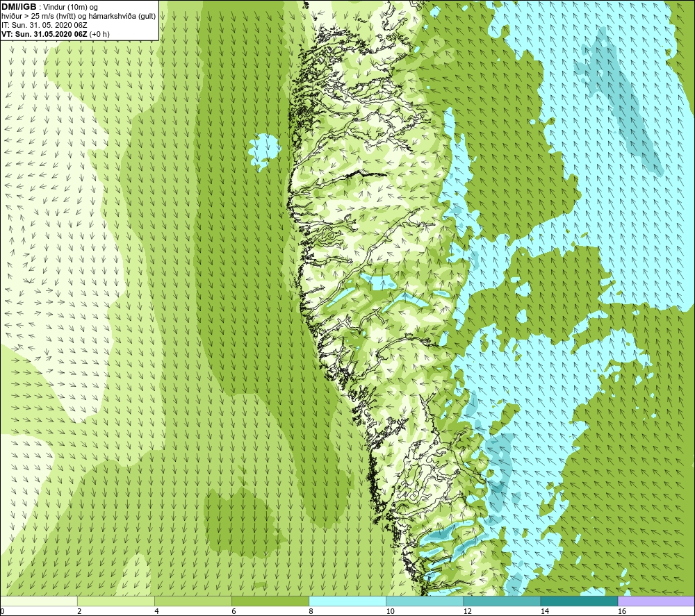Click the 'hviður > 25 m/s' legend line
Image resolution: width=695 pixels, height=616 pixels.
coord(79,16)
